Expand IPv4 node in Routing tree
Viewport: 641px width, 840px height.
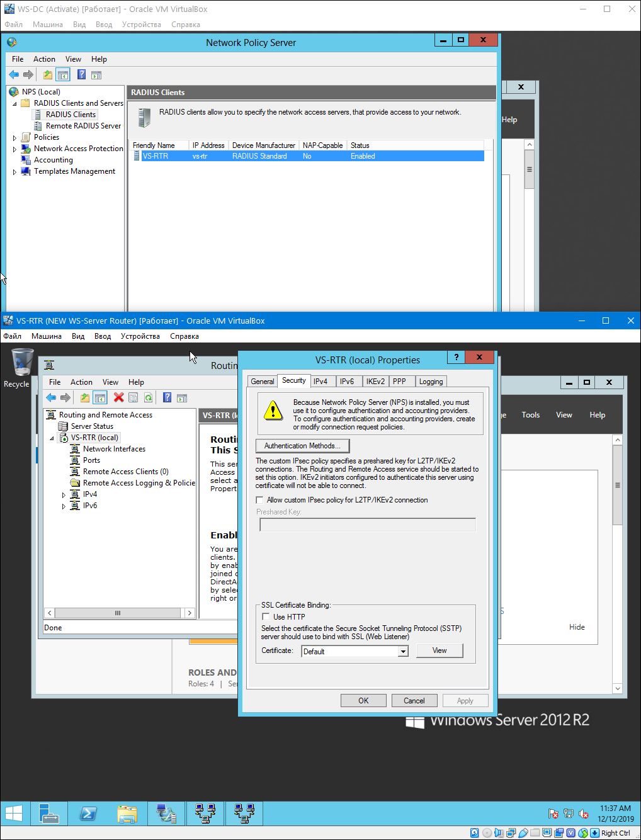pyautogui.click(x=64, y=495)
